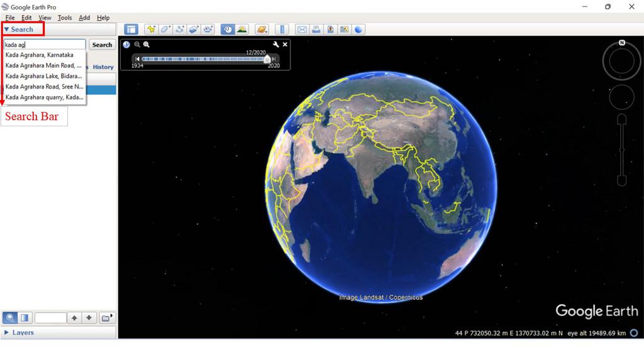
Task: Click the Add Image Overlay icon
Action: (194, 30)
